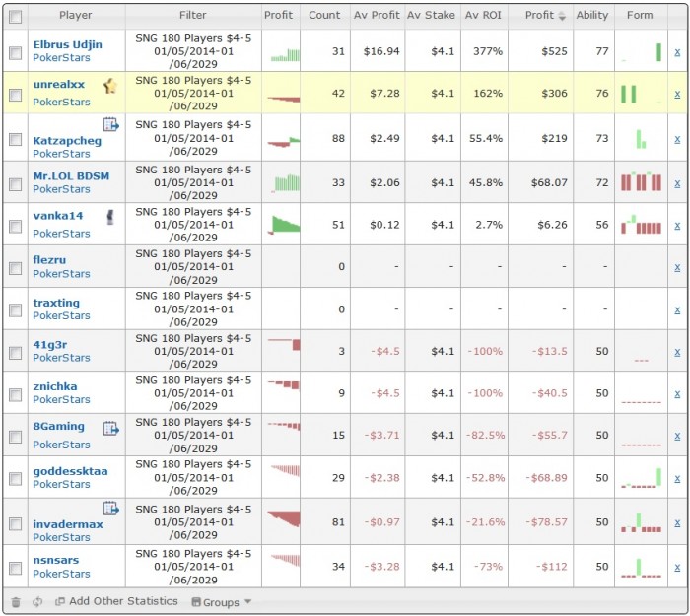Click profit sparkline chart for vanka14
The image size is (690, 616).
coord(284,225)
